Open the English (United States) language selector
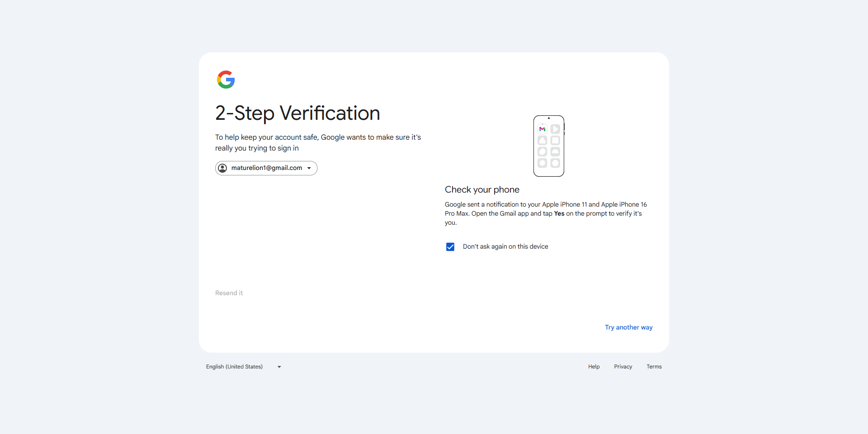Viewport: 868px width, 434px height. pyautogui.click(x=234, y=367)
